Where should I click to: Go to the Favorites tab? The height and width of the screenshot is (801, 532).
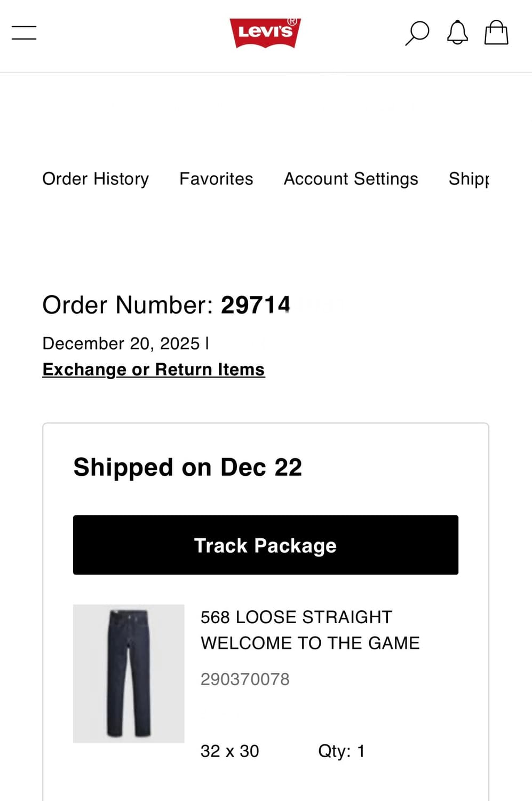216,179
